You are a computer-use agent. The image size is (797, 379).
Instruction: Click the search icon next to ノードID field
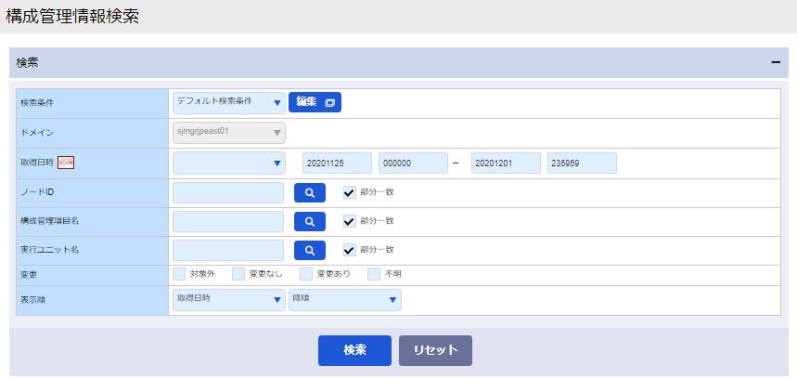point(310,193)
